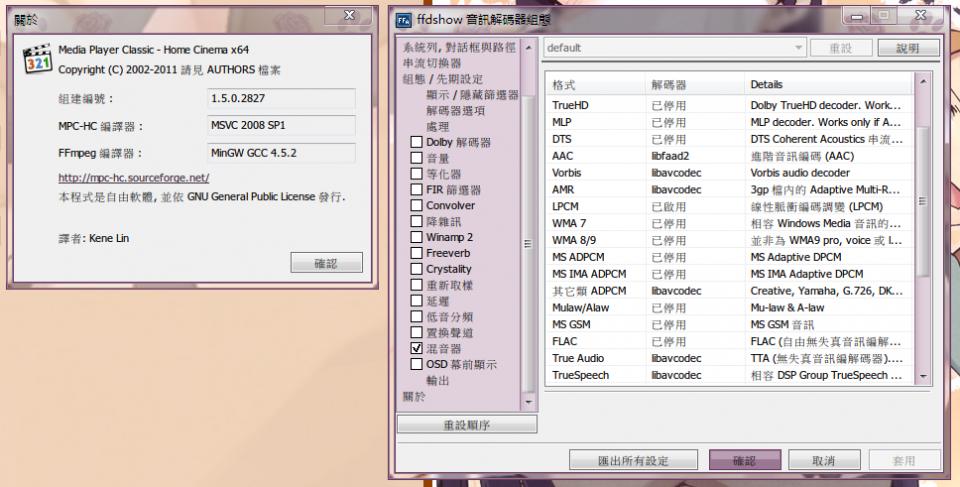Uncheck the 混音器 checkbox
This screenshot has width=960, height=487.
click(x=416, y=349)
